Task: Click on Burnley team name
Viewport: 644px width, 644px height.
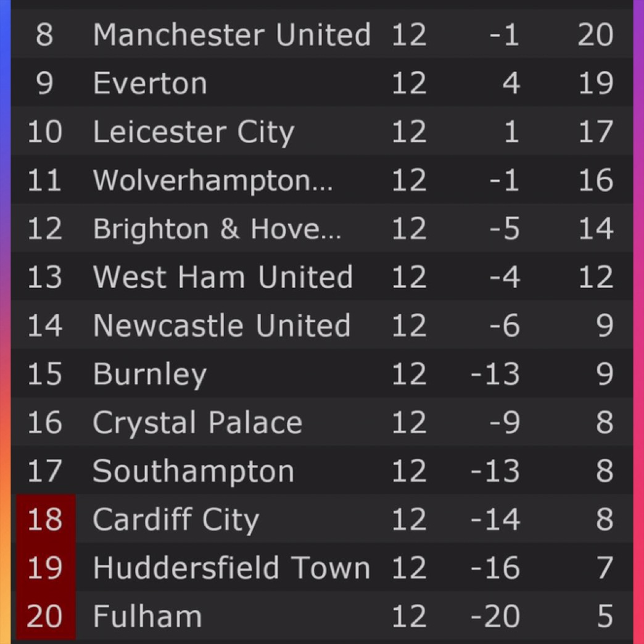Action: point(149,374)
